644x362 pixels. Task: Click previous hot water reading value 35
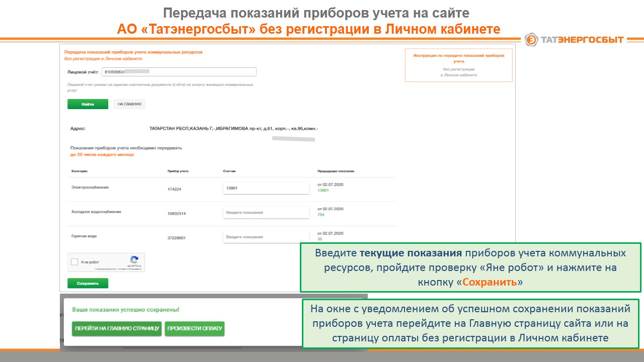319,239
